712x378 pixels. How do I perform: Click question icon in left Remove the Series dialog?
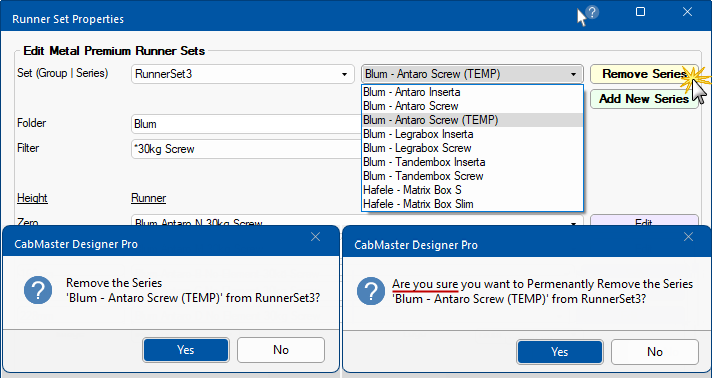click(38, 290)
